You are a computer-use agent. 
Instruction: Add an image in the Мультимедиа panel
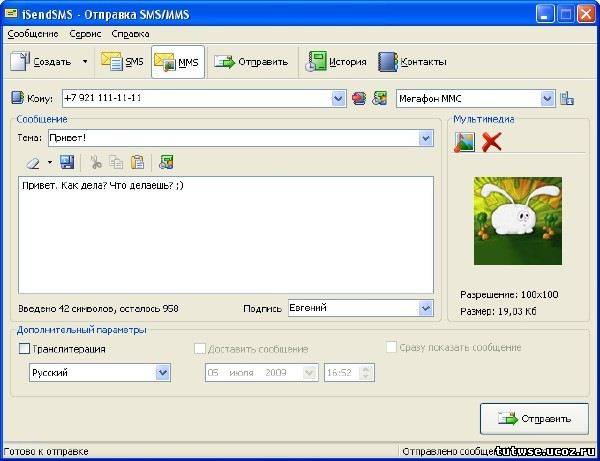464,142
